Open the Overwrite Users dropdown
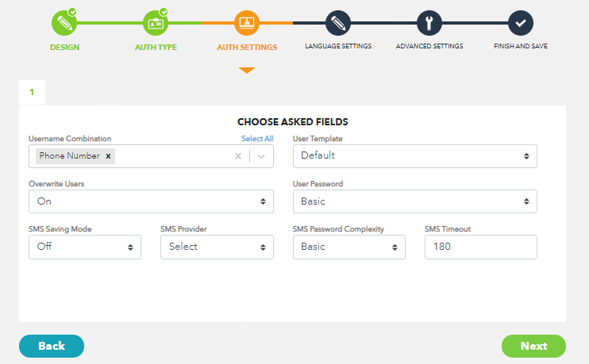 click(x=151, y=201)
